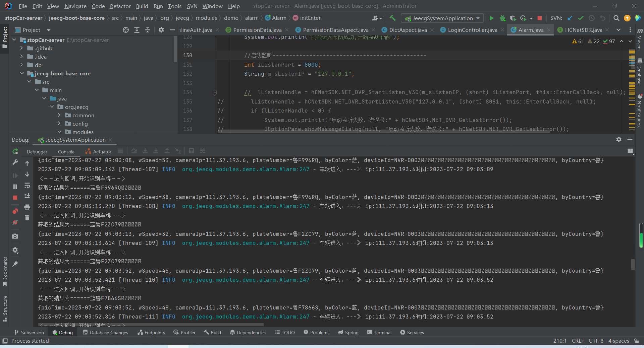Open the SVN menu

coord(192,6)
